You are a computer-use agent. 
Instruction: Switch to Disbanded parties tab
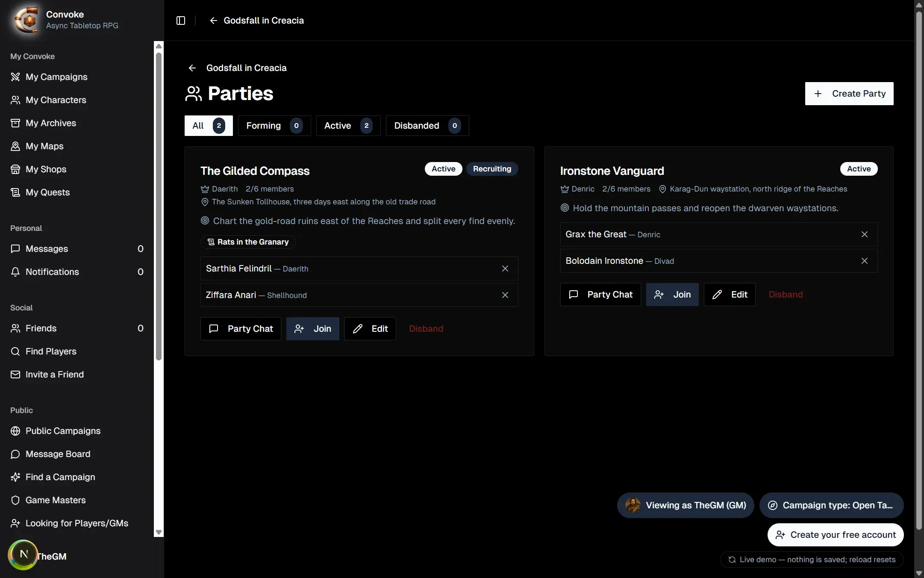427,126
